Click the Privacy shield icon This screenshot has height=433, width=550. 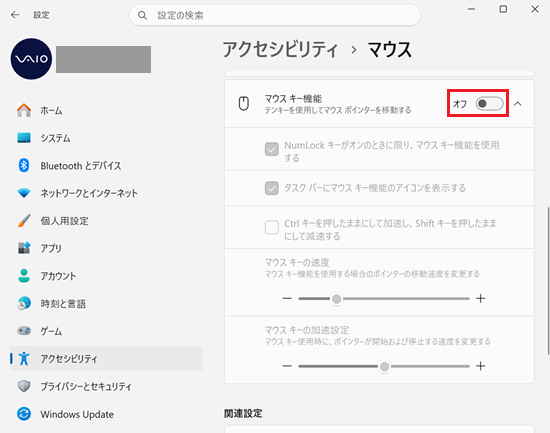pyautogui.click(x=24, y=386)
